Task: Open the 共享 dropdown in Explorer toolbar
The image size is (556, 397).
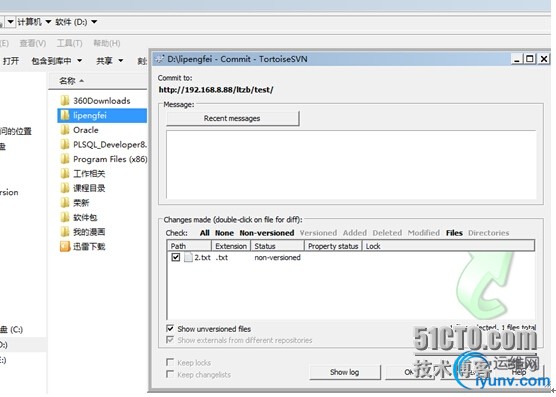Action: tap(110, 61)
